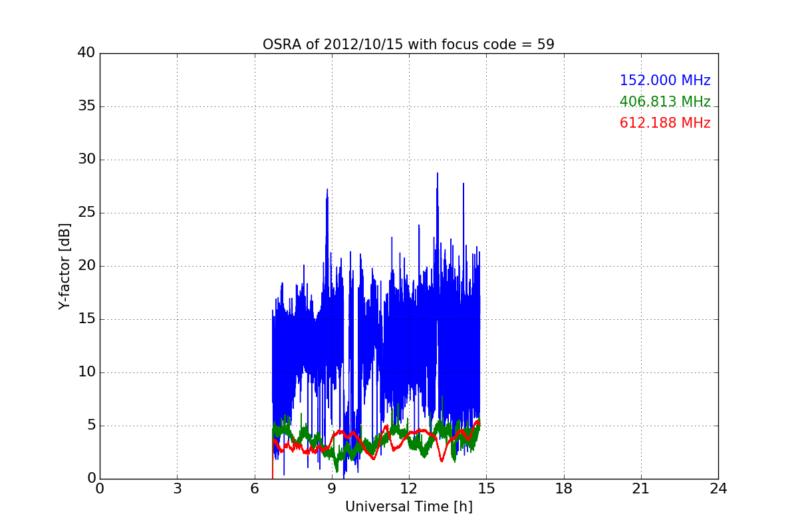Image resolution: width=798 pixels, height=532 pixels.
Task: Click the plot title 'OSRA of 2012/10/15'
Action: 408,45
